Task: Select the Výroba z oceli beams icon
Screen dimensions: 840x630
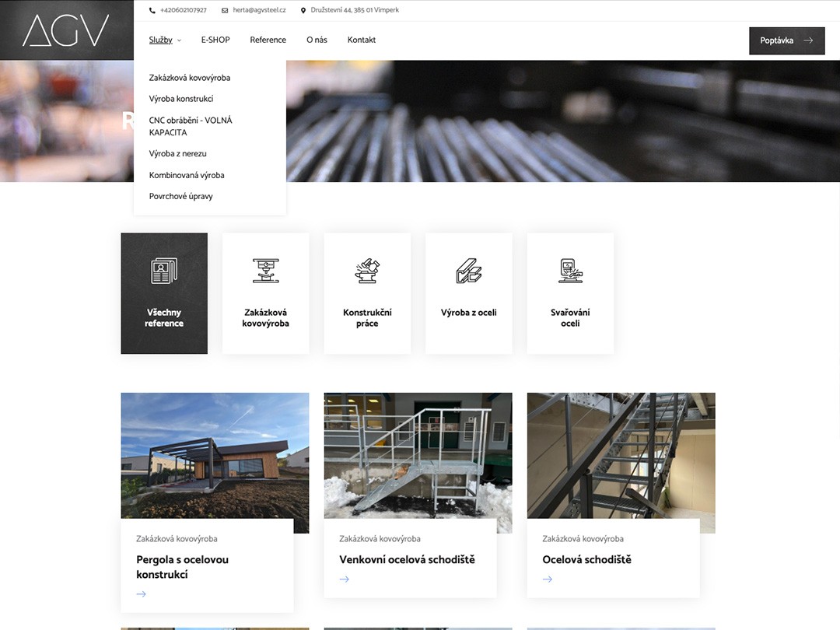Action: pyautogui.click(x=468, y=271)
